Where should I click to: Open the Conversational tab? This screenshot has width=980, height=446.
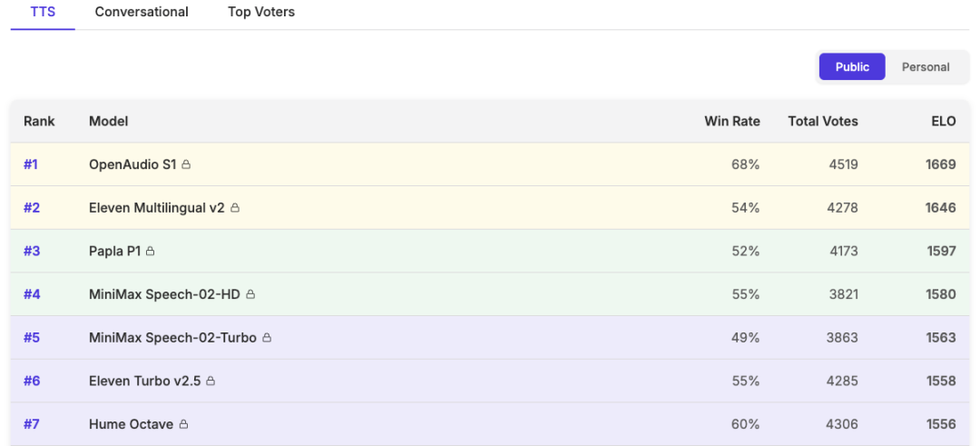click(x=142, y=12)
